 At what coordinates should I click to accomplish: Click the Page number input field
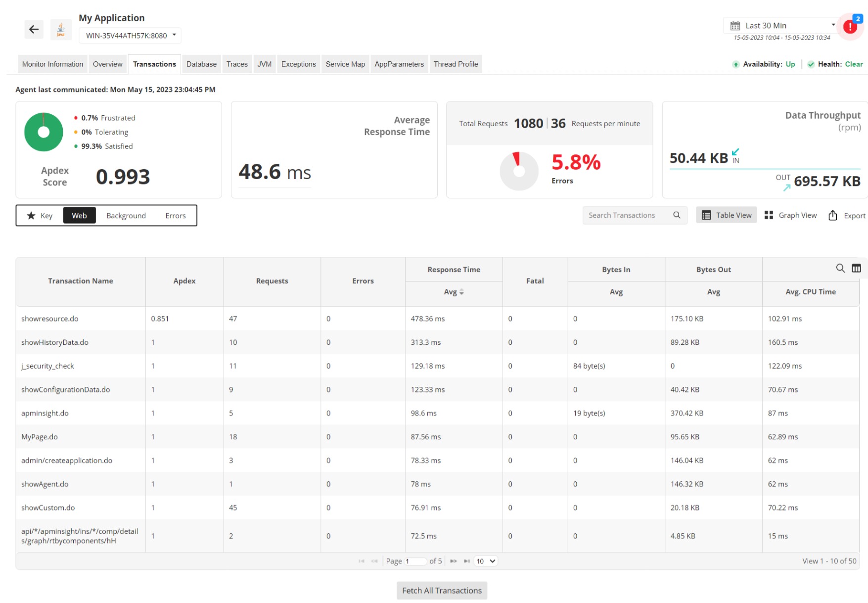(415, 561)
